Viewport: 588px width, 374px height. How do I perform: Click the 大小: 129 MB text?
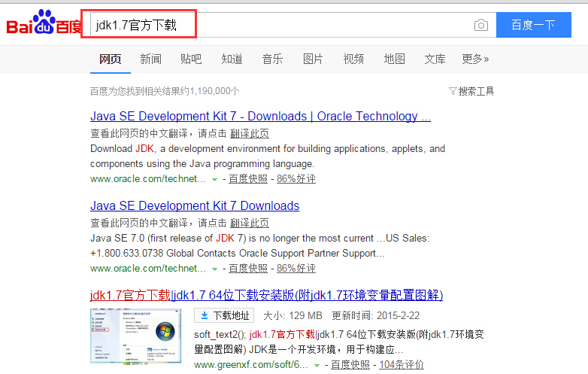[x=293, y=315]
